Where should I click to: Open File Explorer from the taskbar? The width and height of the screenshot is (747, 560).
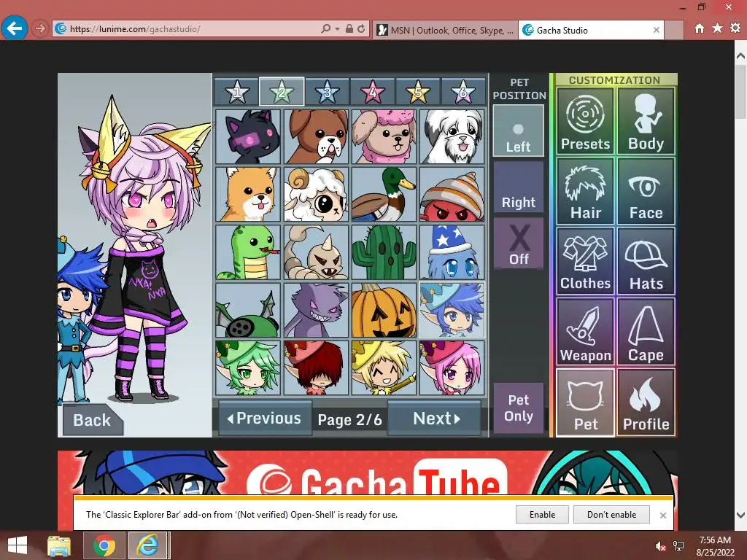[59, 545]
